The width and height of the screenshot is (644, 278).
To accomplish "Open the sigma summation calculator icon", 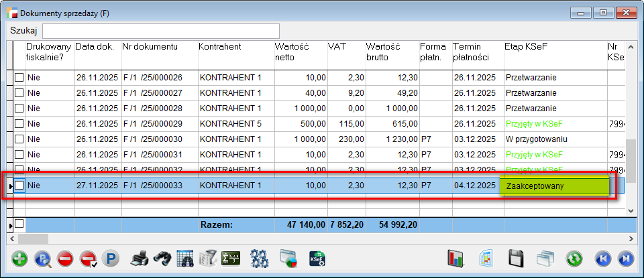I will (231, 259).
